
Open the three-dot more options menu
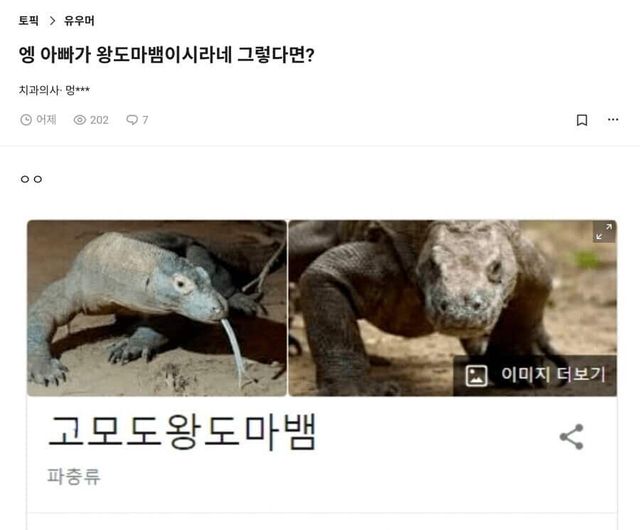click(613, 120)
